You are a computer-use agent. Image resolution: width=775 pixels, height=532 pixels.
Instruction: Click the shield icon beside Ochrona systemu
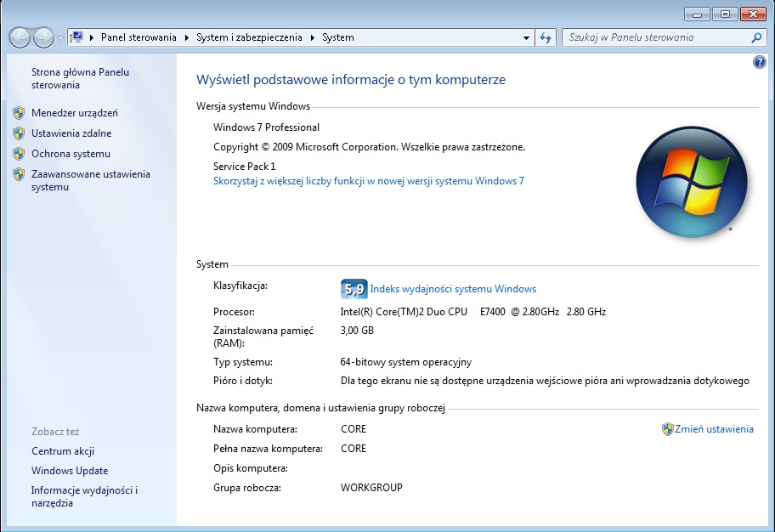(19, 154)
